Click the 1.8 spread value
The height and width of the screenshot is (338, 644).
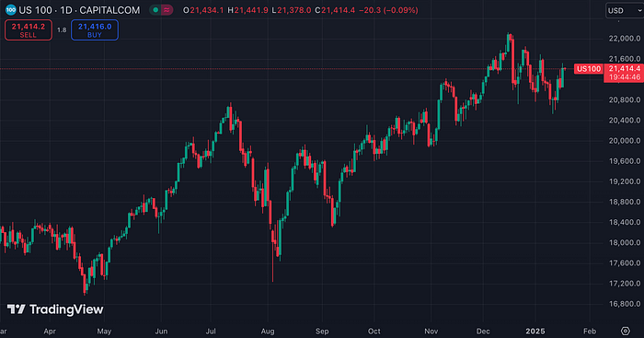click(62, 30)
